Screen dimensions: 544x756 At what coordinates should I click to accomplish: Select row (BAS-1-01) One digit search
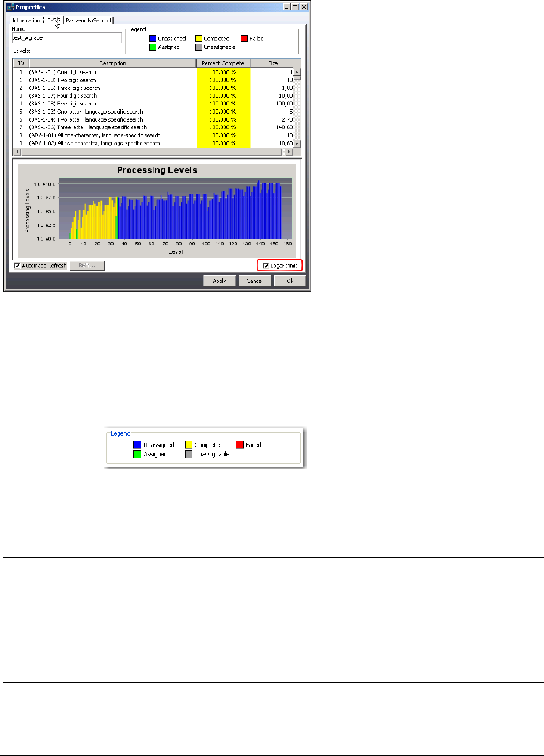tap(153, 72)
